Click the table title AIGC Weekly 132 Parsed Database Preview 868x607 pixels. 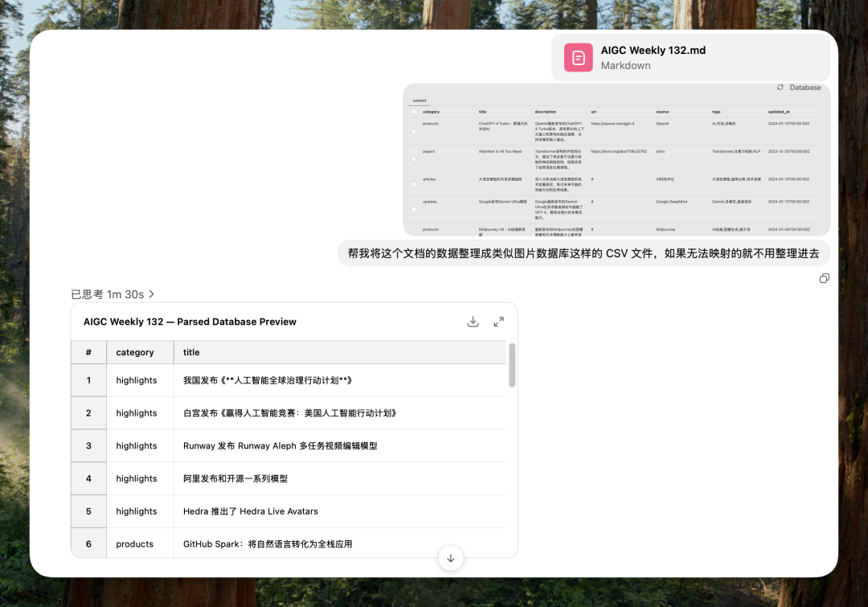tap(190, 322)
